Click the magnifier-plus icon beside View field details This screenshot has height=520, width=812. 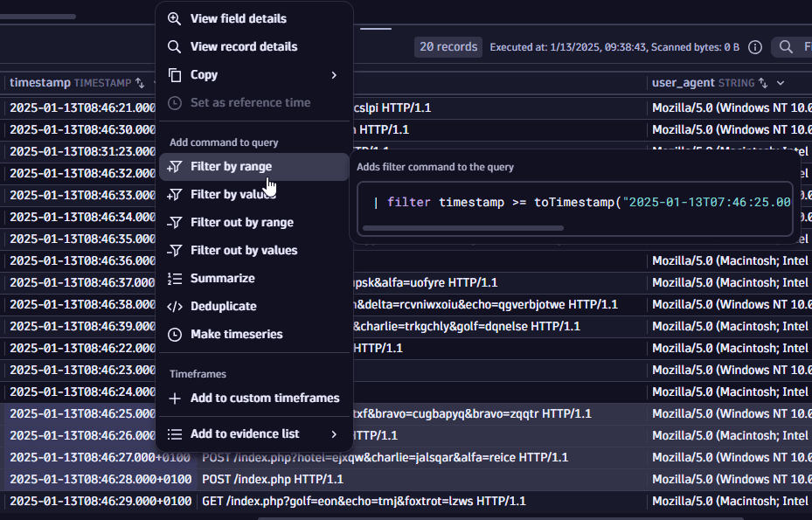[175, 18]
